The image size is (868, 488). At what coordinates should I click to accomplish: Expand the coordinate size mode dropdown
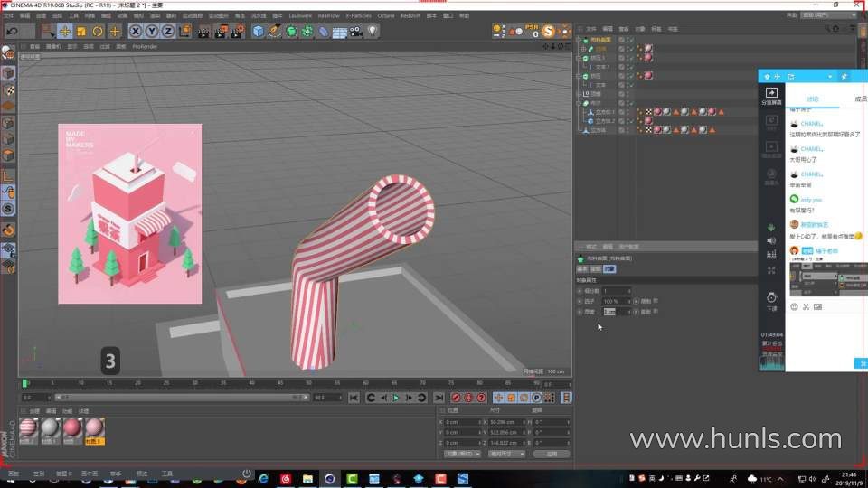point(506,454)
